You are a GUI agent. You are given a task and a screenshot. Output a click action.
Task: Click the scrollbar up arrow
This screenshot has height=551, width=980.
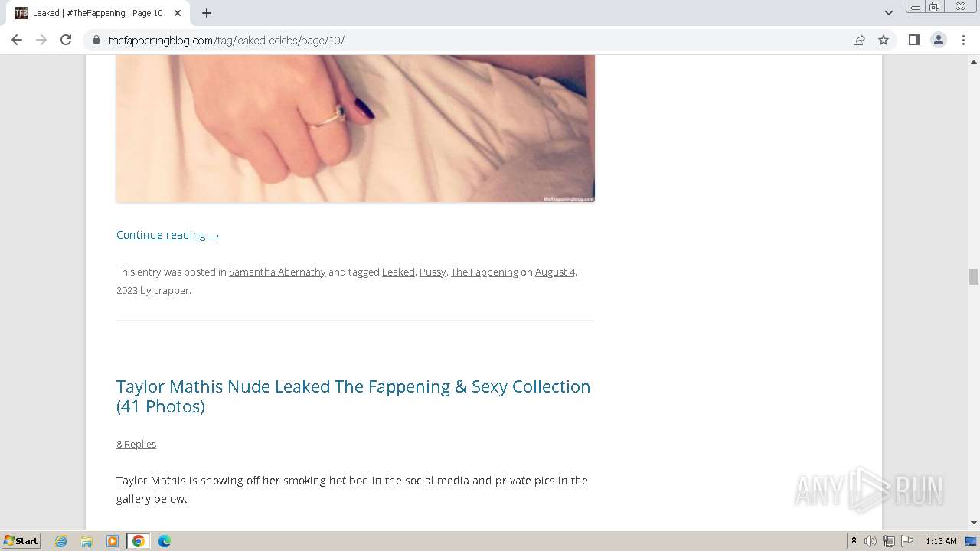973,61
